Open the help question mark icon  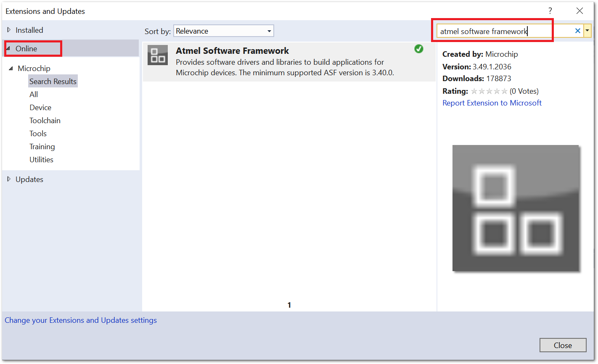550,11
